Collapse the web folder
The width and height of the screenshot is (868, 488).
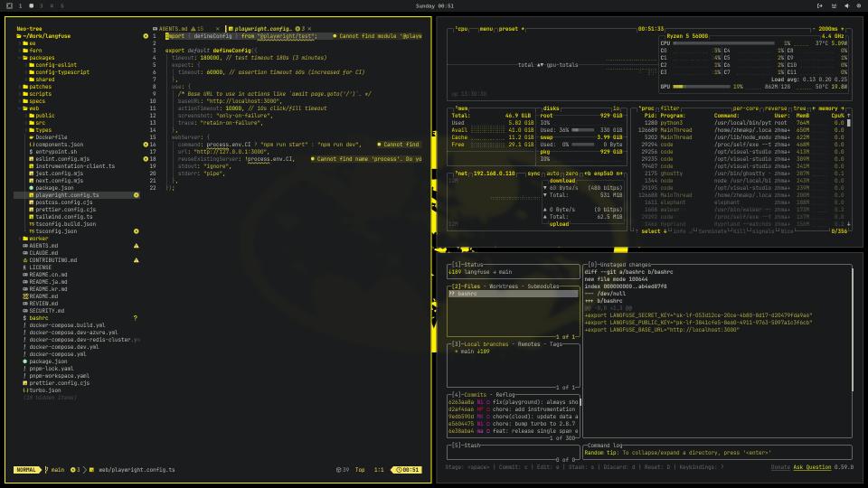[31, 108]
